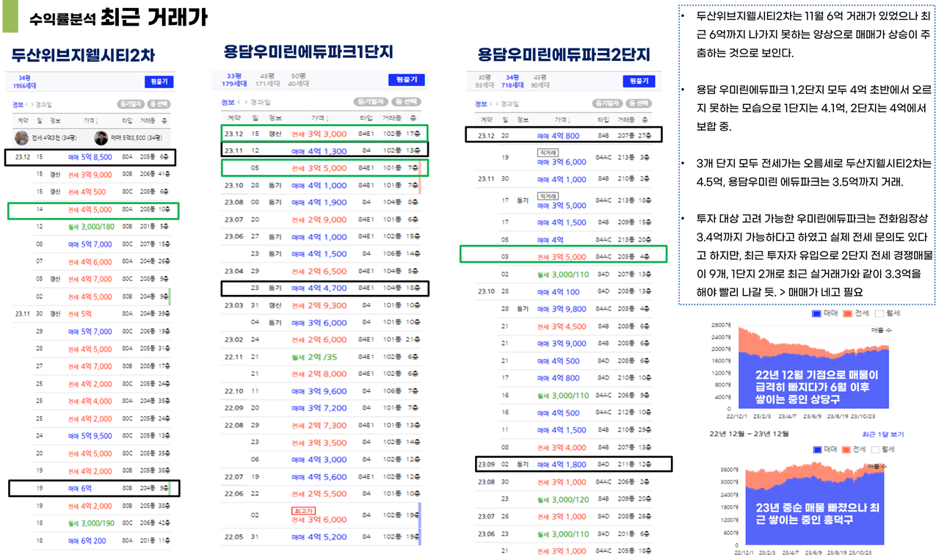Open the 정보 link in the 용담우미린에듀파크1단지 panel
This screenshot has width=936, height=560.
(x=229, y=102)
